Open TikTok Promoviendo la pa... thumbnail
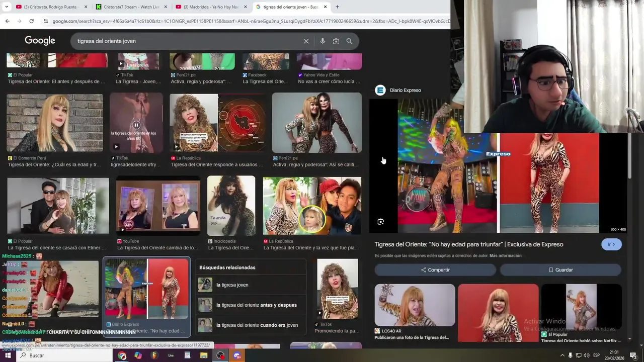This screenshot has width=644, height=362. pos(337,289)
